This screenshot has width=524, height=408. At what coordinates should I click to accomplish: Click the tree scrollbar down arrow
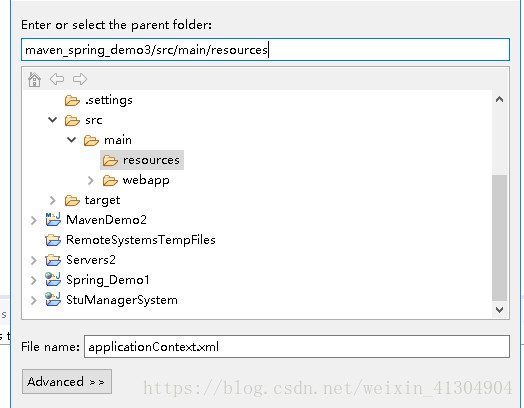tap(500, 310)
